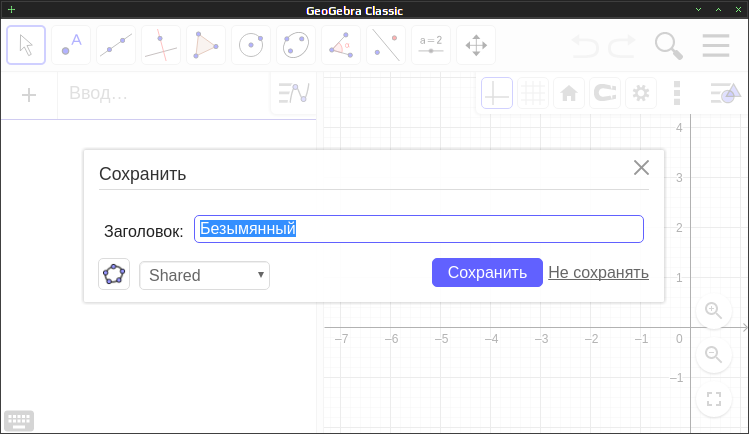Click the Redo arrow
Screen dimensions: 749x434
[x=622, y=46]
